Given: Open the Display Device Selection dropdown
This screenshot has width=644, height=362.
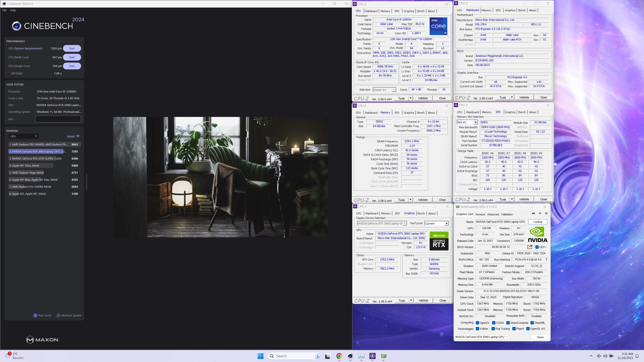Looking at the screenshot, I should pos(382,223).
